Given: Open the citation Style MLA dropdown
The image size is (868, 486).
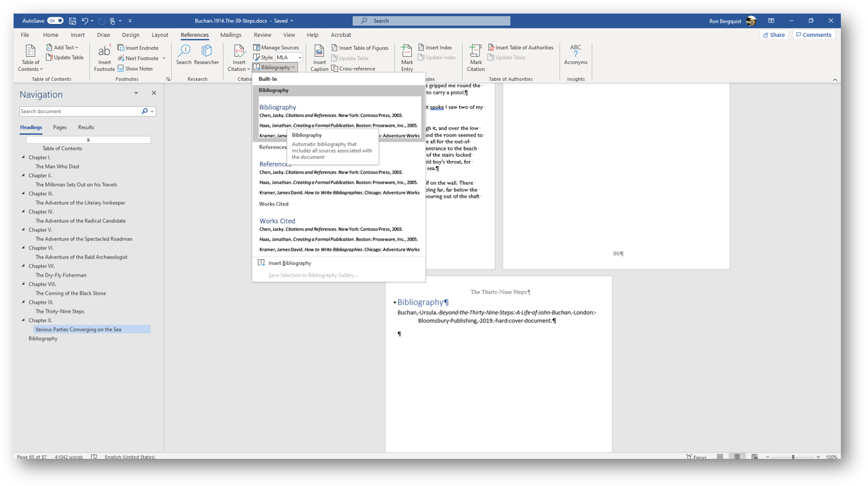Looking at the screenshot, I should pos(299,58).
